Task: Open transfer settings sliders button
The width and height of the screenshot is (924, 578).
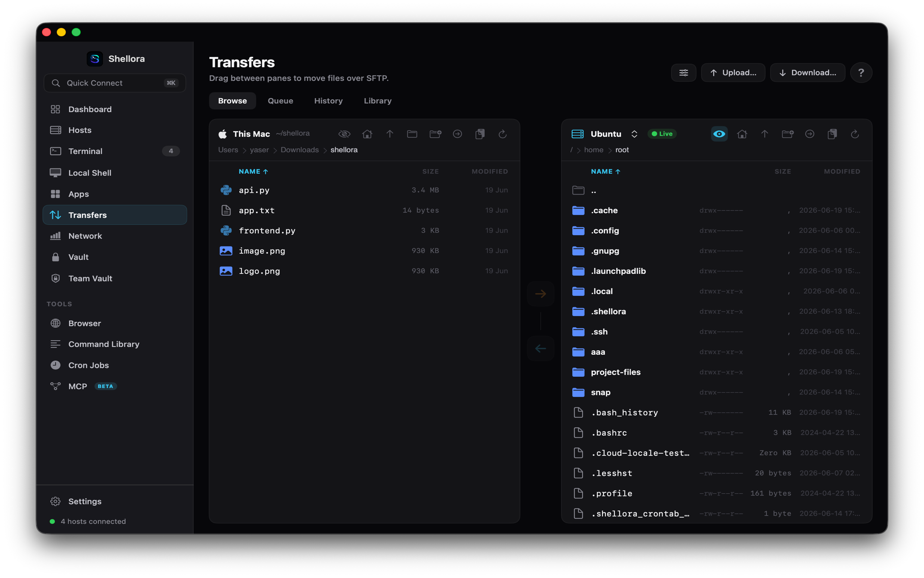Action: (684, 73)
